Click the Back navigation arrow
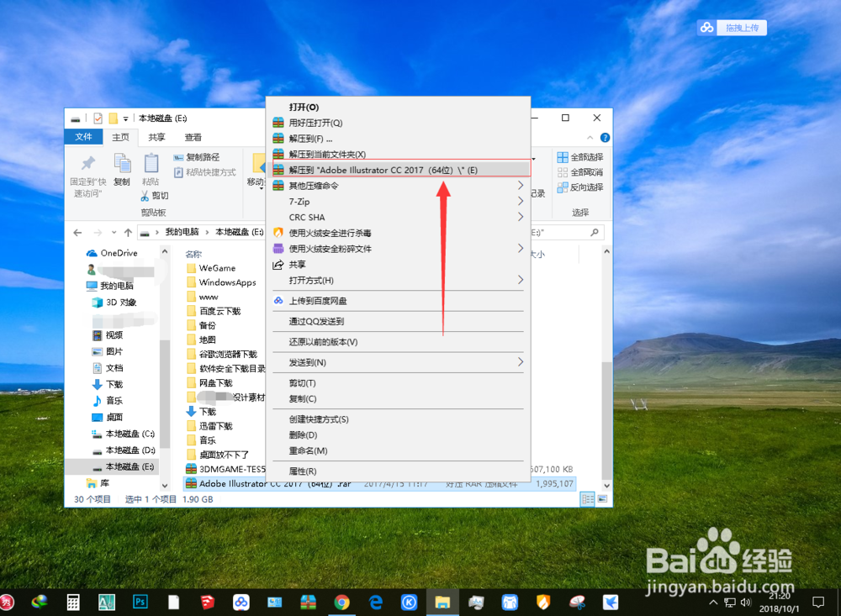Screen dimensions: 841x616 (x=77, y=232)
